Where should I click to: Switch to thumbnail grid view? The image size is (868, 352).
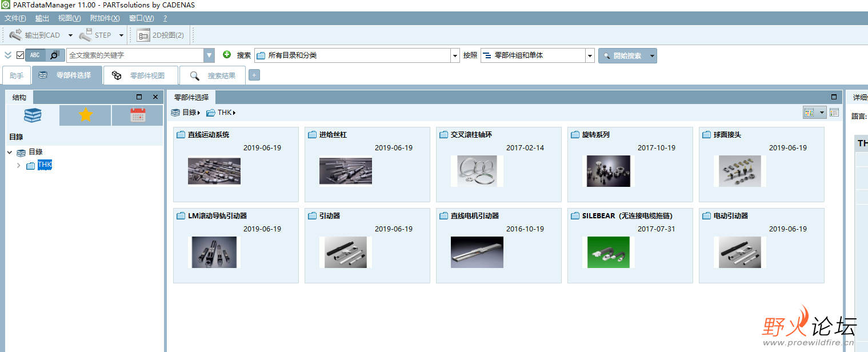[x=809, y=113]
